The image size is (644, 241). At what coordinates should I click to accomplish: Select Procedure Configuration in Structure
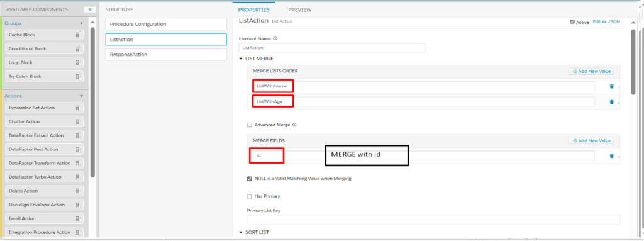(x=166, y=25)
